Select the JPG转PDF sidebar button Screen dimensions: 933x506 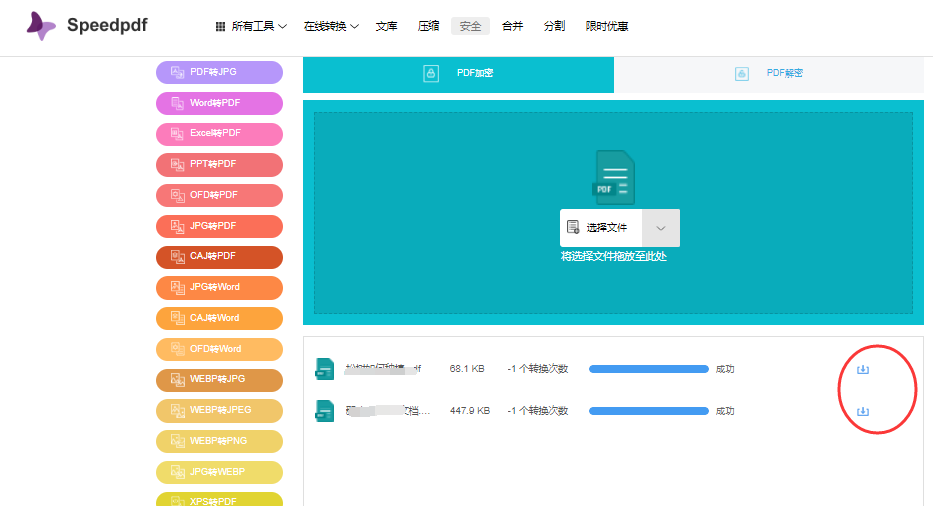click(220, 226)
